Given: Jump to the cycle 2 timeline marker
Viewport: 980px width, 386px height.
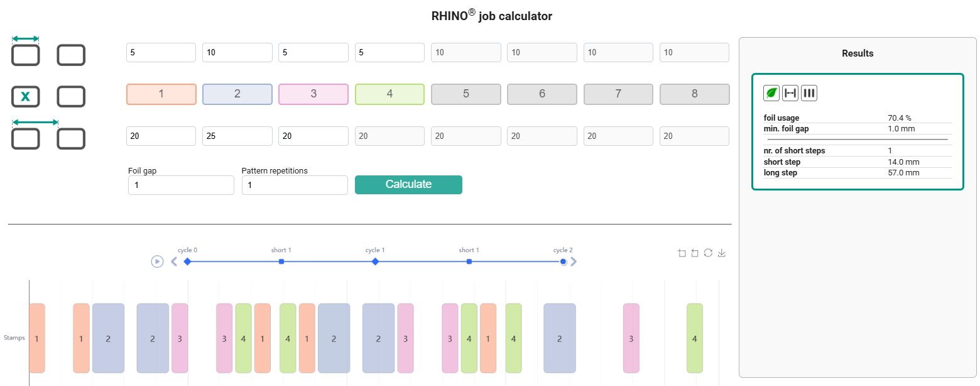Looking at the screenshot, I should coord(563,261).
